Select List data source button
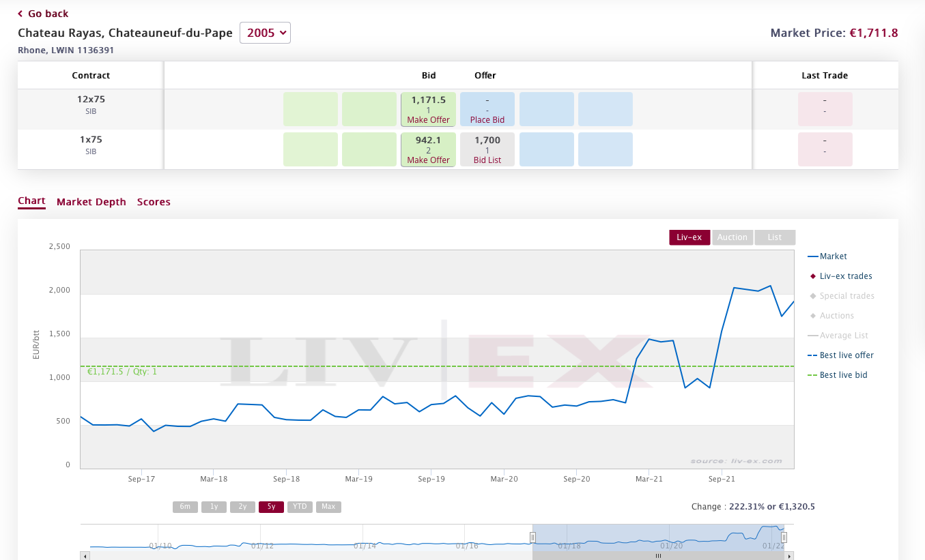 coord(775,237)
